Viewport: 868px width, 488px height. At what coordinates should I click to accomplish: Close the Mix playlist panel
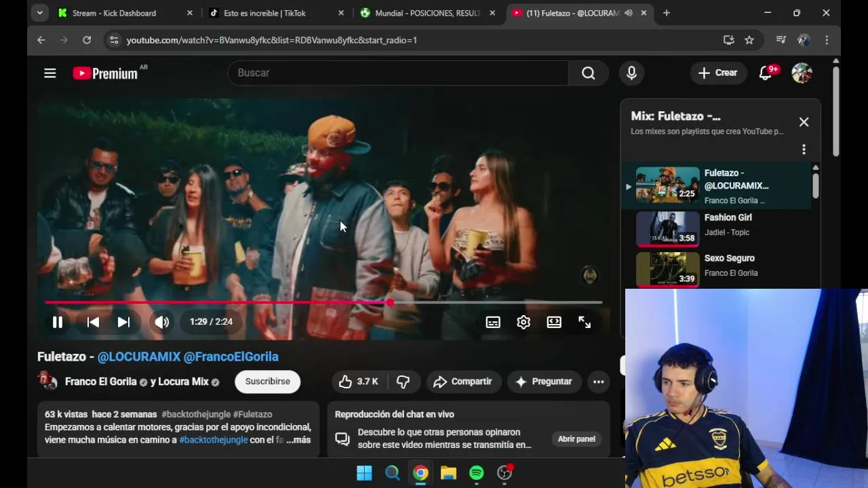click(804, 122)
